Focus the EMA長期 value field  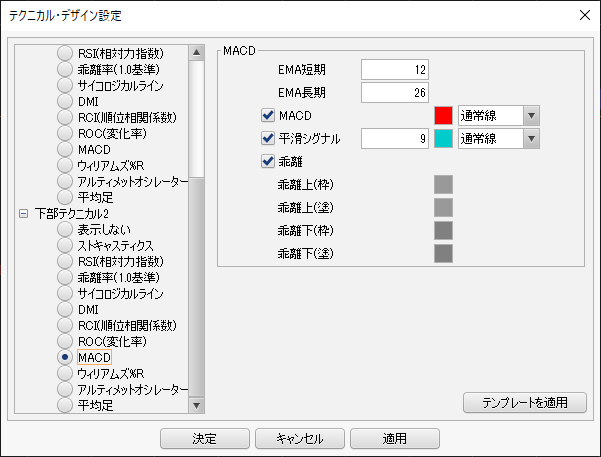pyautogui.click(x=396, y=92)
